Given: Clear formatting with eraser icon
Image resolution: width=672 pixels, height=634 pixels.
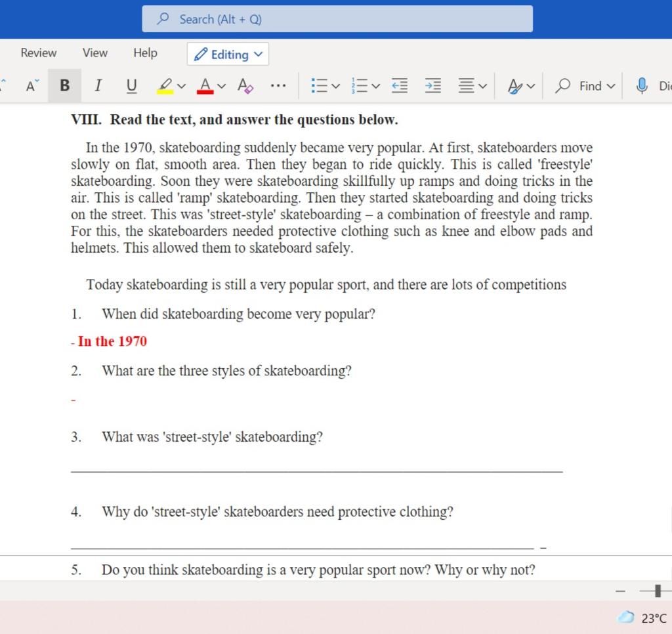Looking at the screenshot, I should (x=245, y=86).
